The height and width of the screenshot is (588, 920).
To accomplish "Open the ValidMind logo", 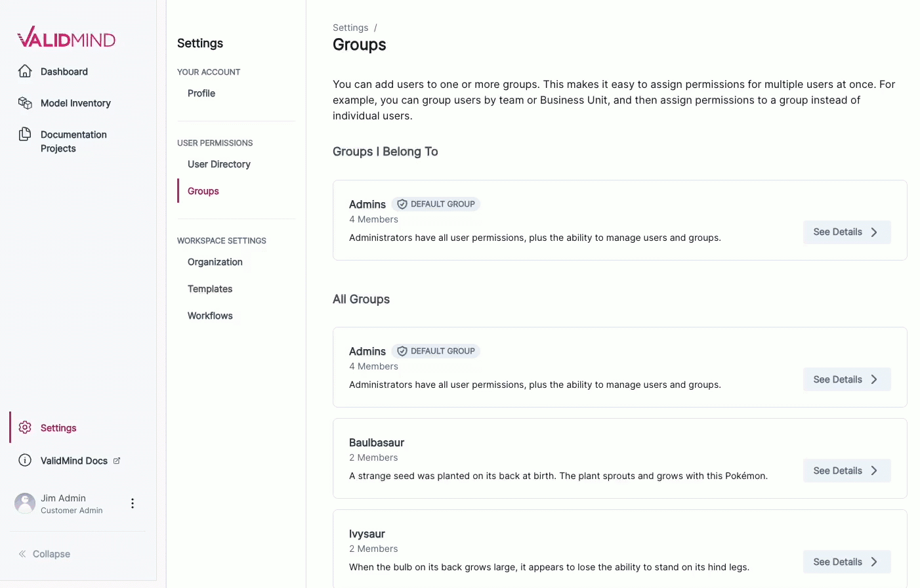I will tap(66, 37).
